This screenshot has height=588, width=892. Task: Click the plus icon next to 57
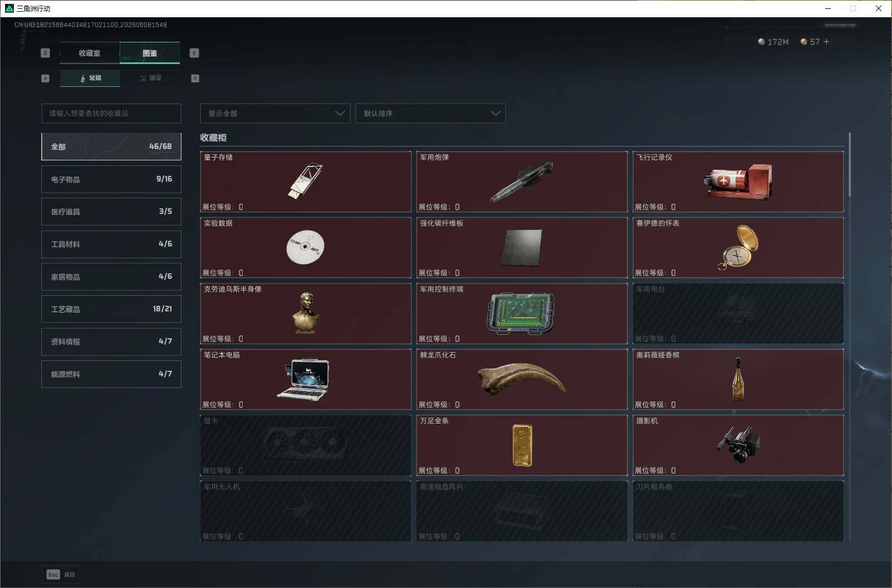click(x=826, y=42)
